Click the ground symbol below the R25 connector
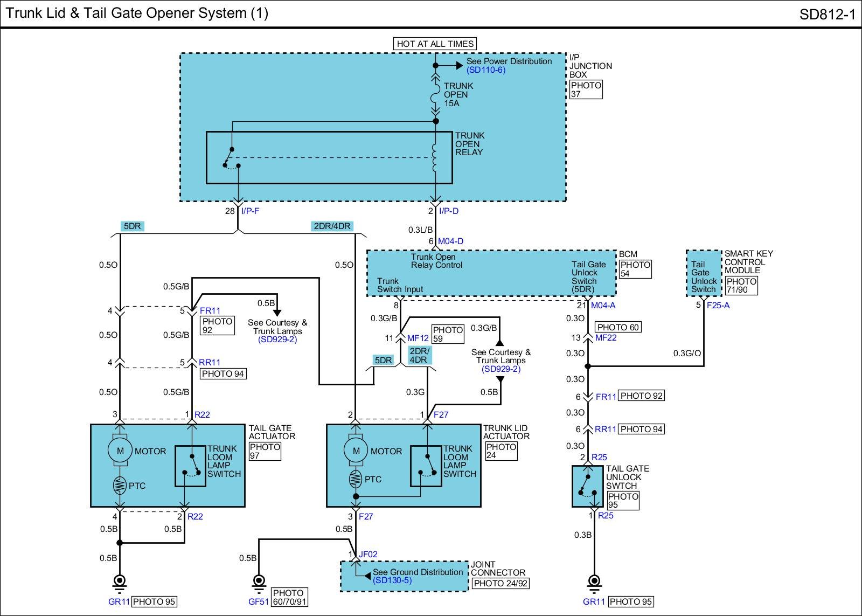This screenshot has height=616, width=862. coord(594,581)
